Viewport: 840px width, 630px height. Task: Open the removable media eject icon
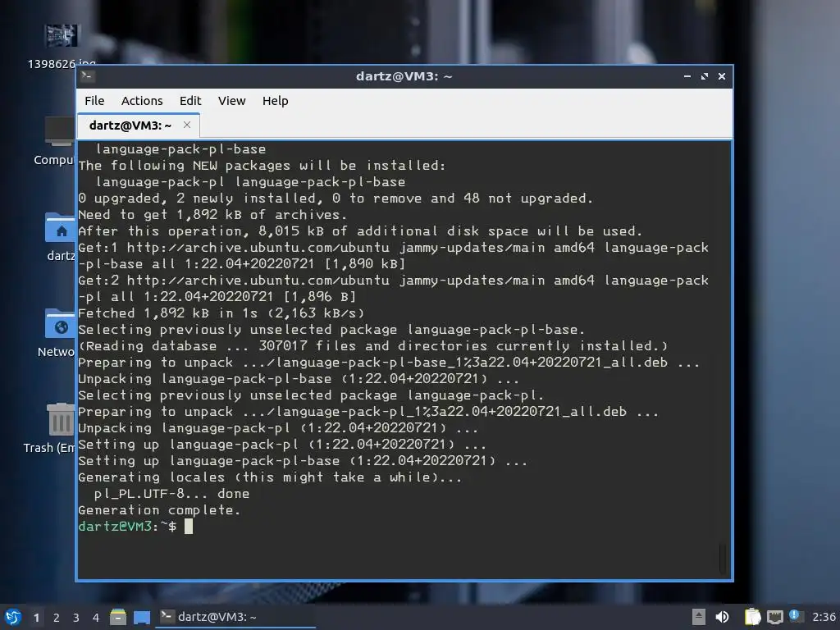698,617
